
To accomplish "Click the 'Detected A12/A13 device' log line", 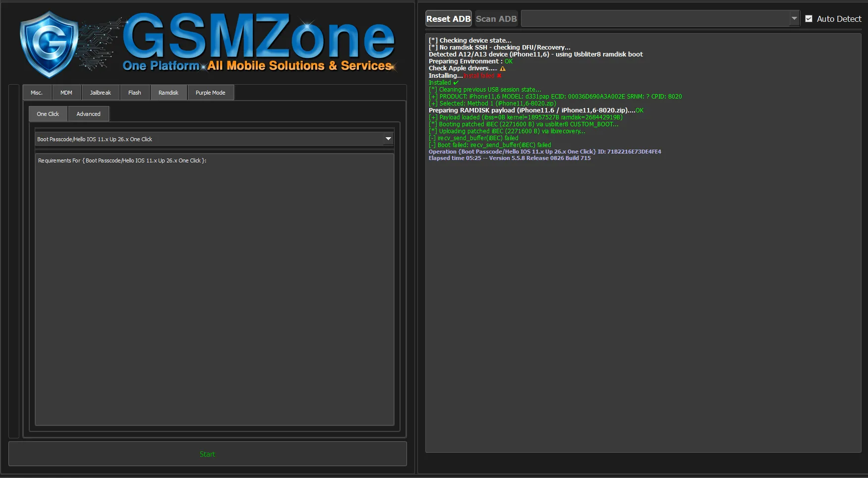I will (x=536, y=54).
